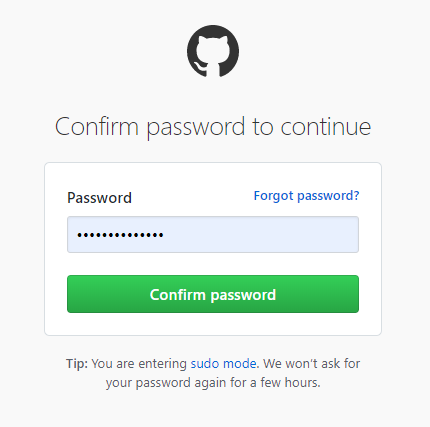Click the empty right side of password field

pos(267,235)
